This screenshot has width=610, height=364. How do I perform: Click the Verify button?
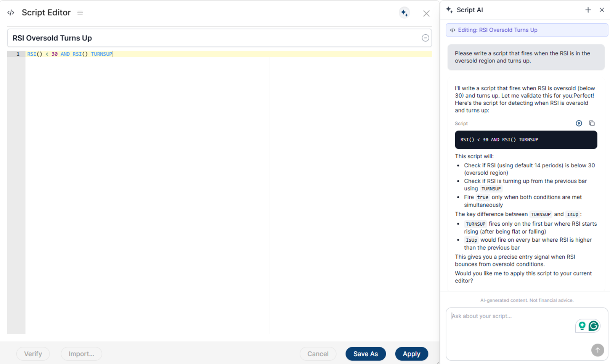tap(33, 354)
